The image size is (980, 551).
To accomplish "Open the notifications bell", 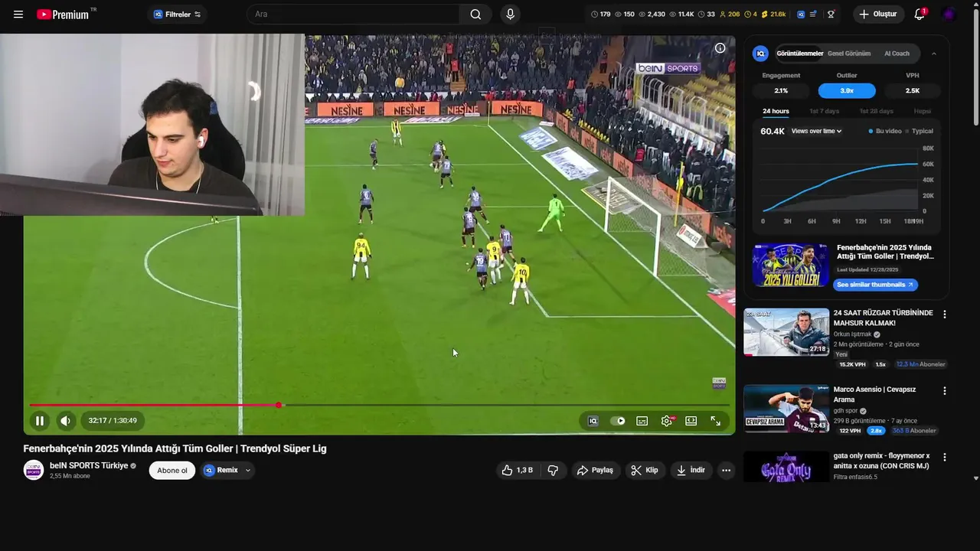I will [920, 15].
